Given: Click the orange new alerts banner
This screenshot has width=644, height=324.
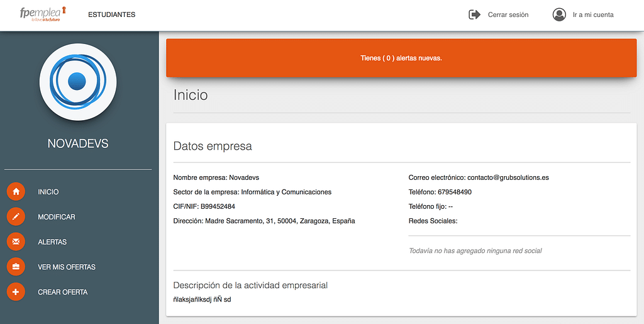Looking at the screenshot, I should [401, 58].
